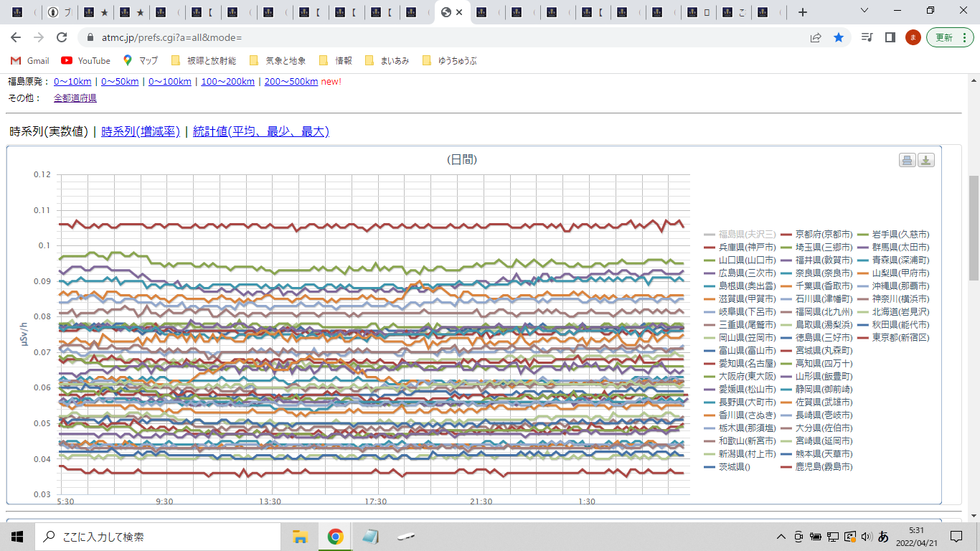This screenshot has width=980, height=551.
Task: Open the 0〜50km Fukushima range link
Action: (x=120, y=82)
